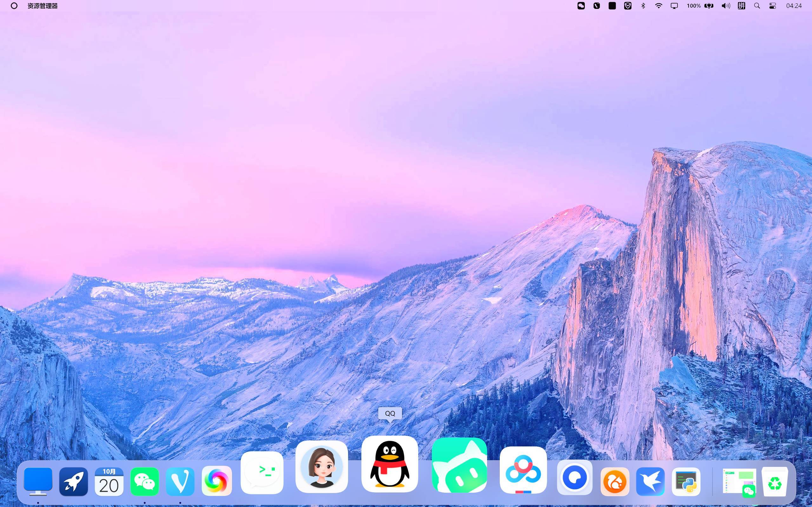The image size is (812, 507).
Task: Open the volume speaker dropdown in menu bar
Action: 725,6
